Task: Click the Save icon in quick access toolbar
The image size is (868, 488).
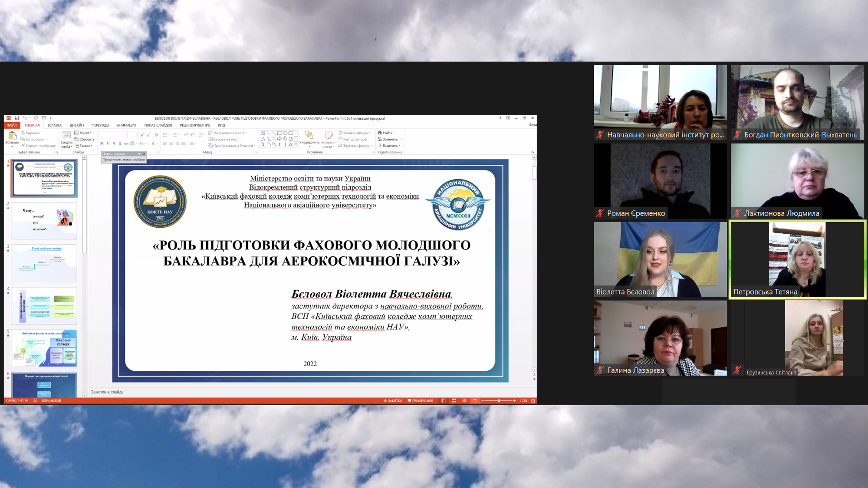Action: [x=16, y=118]
